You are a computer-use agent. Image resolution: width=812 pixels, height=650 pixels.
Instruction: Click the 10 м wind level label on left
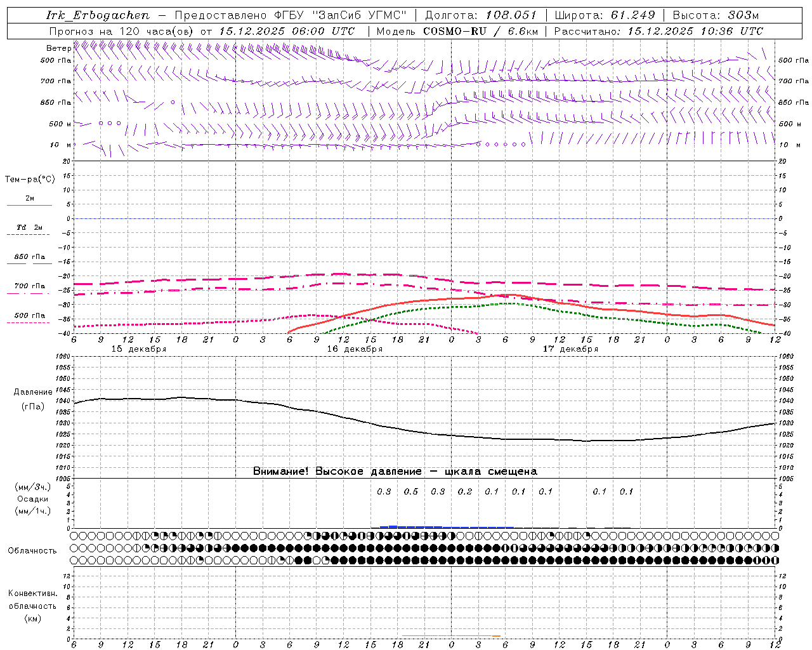coord(61,145)
